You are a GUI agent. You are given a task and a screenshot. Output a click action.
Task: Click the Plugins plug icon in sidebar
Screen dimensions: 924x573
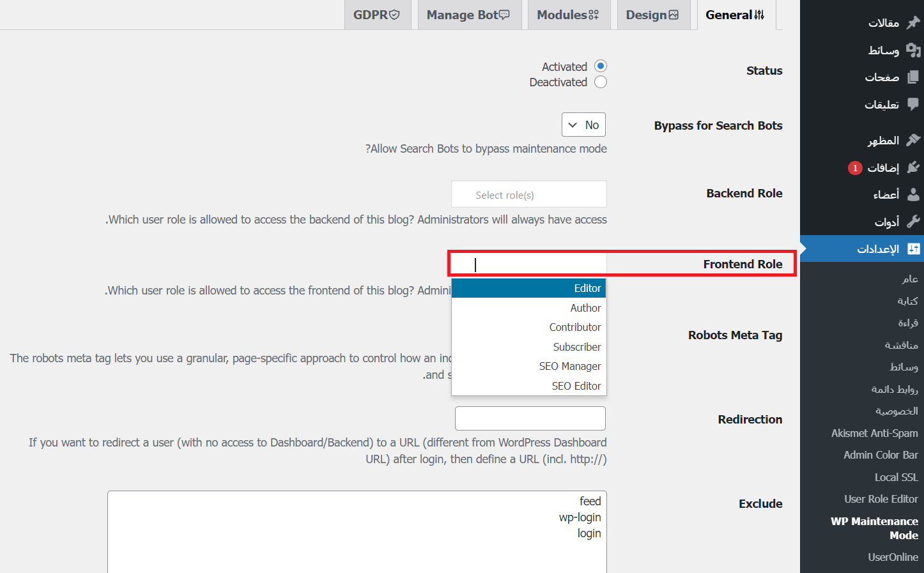click(x=913, y=167)
